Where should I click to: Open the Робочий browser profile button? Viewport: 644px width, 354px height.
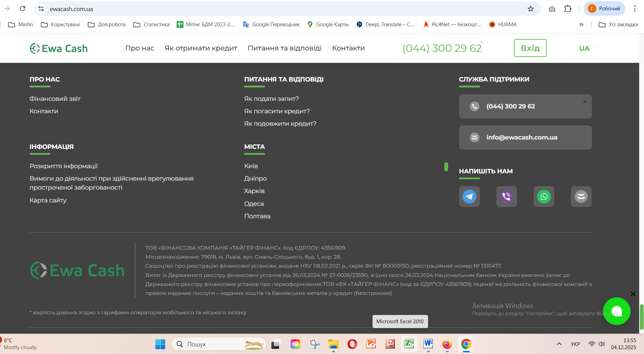coord(604,9)
